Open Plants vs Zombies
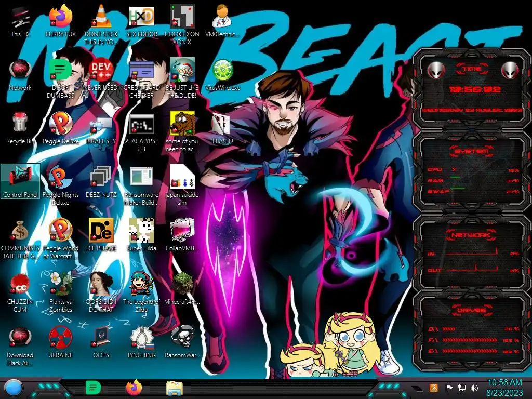The width and height of the screenshot is (532, 399). [60, 292]
